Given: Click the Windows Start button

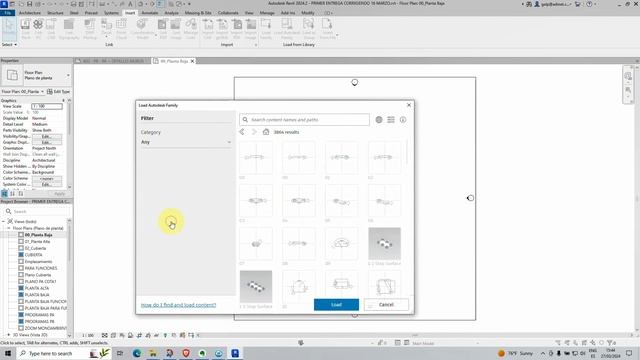Looking at the screenshot, I should (x=8, y=353).
